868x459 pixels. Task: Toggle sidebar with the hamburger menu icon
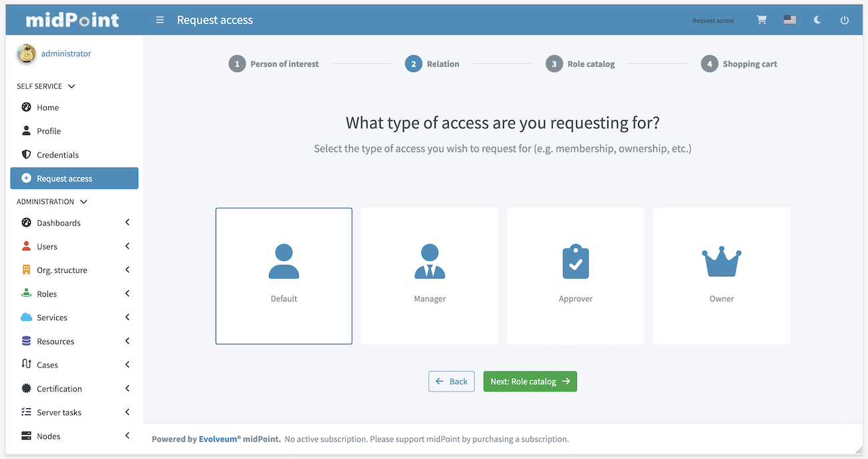(160, 20)
